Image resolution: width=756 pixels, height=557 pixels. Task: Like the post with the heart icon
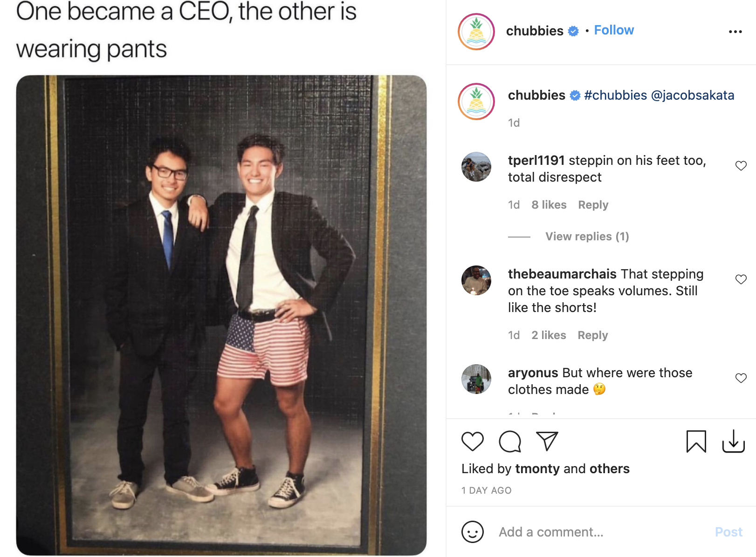[x=472, y=441]
